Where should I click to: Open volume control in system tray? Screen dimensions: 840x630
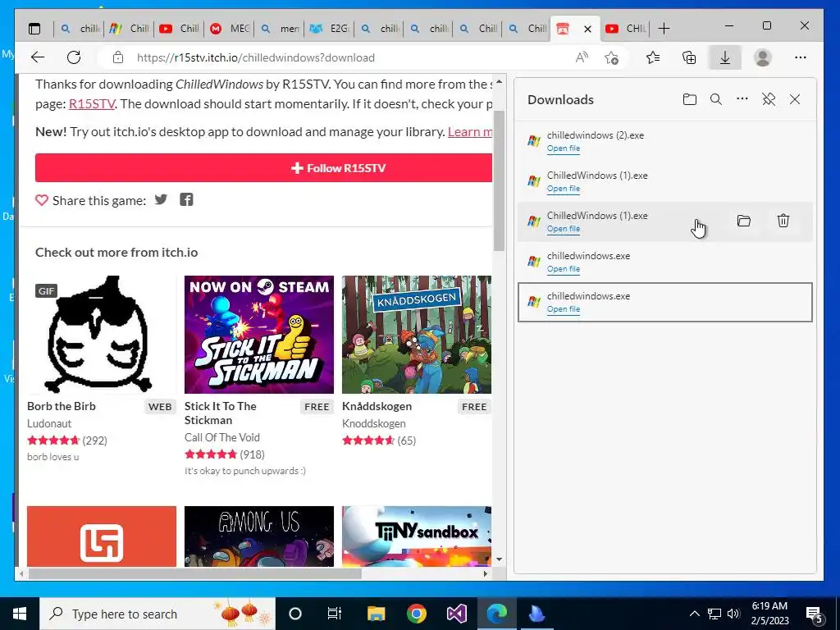coord(734,614)
